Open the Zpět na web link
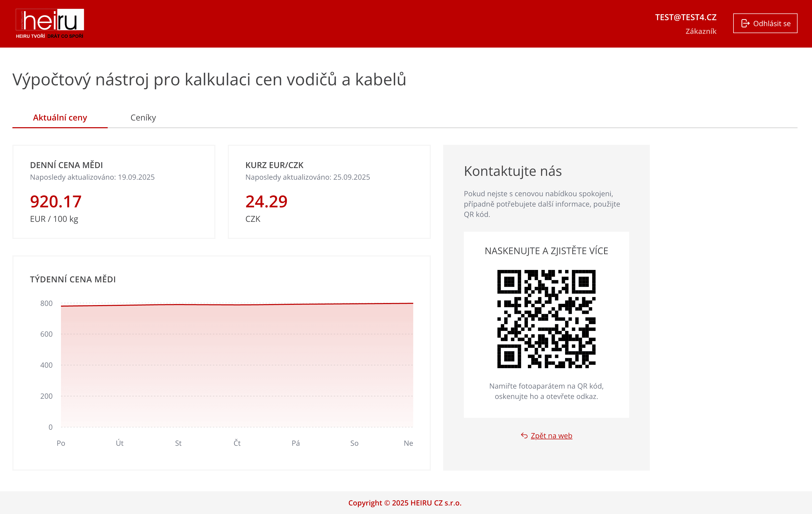This screenshot has width=812, height=514. tap(551, 435)
